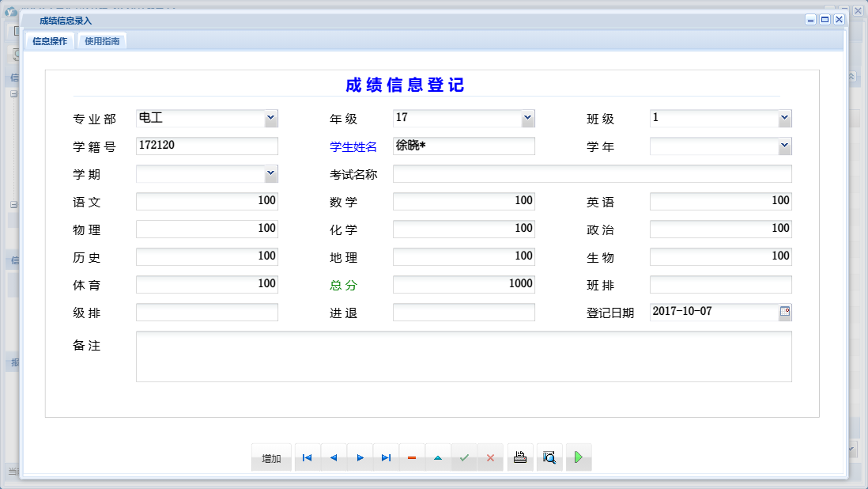The width and height of the screenshot is (868, 489).
Task: Delete the current record using the red minus
Action: [411, 457]
